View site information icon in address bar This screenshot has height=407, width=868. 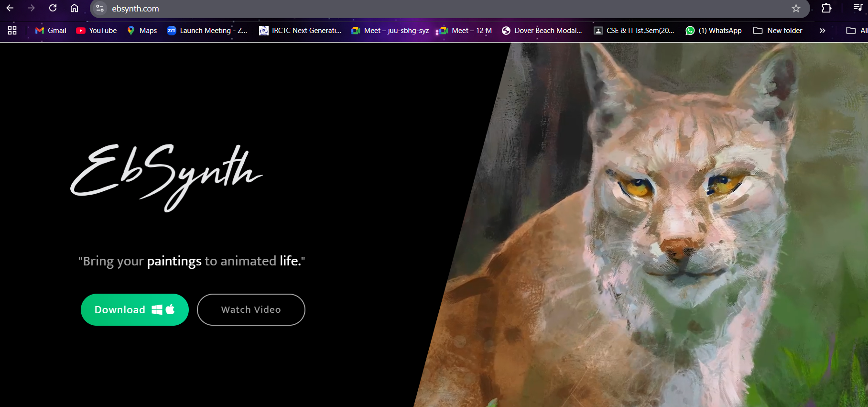(x=100, y=9)
